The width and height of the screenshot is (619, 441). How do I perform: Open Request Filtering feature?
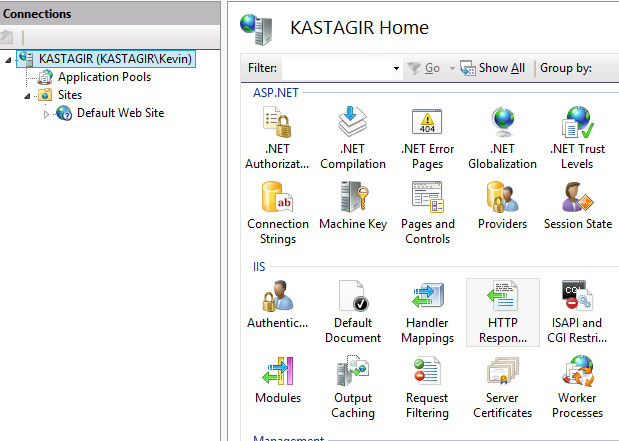pos(427,387)
